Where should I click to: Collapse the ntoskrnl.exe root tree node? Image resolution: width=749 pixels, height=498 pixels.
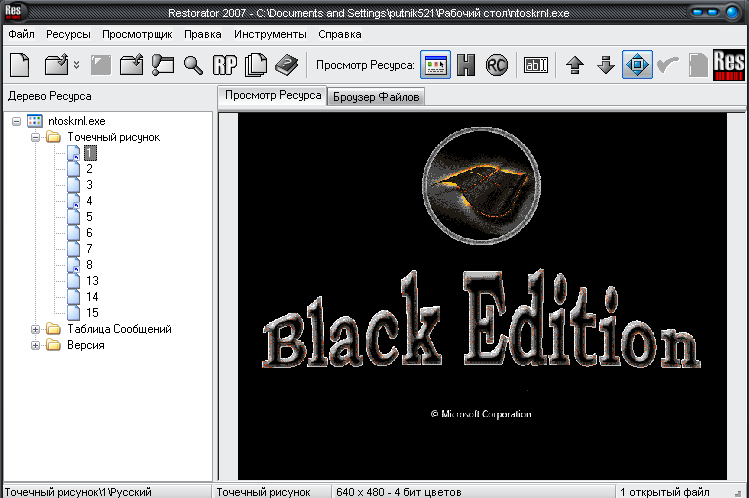pos(17,121)
